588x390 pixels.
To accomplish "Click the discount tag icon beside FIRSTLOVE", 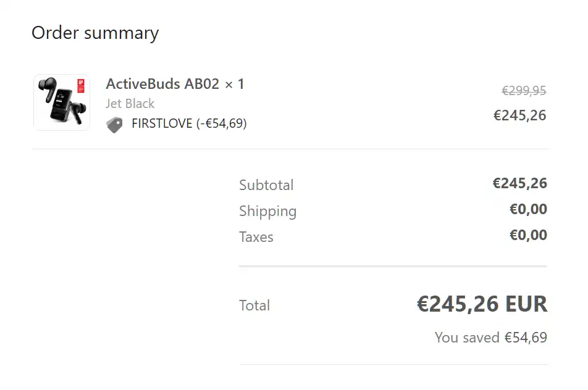I will (x=115, y=125).
